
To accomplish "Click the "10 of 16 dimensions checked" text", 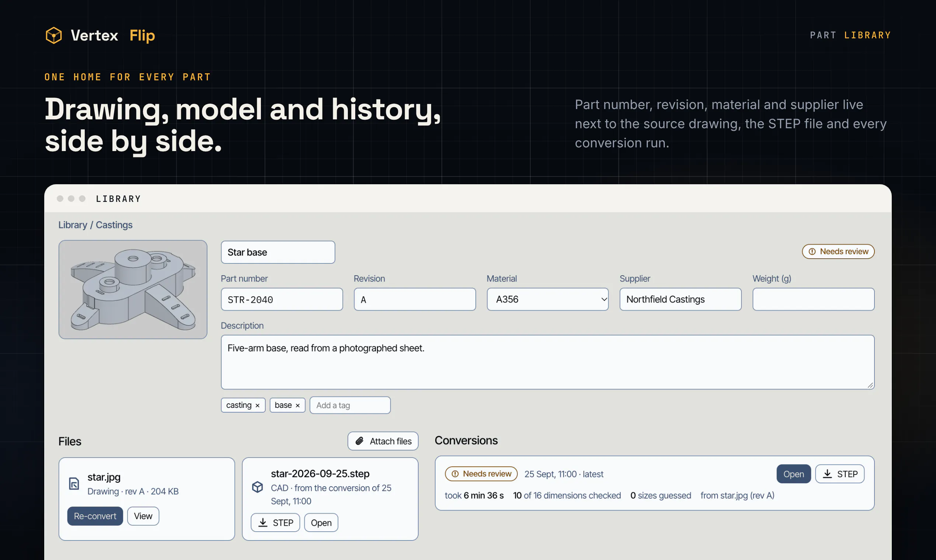I will (567, 496).
